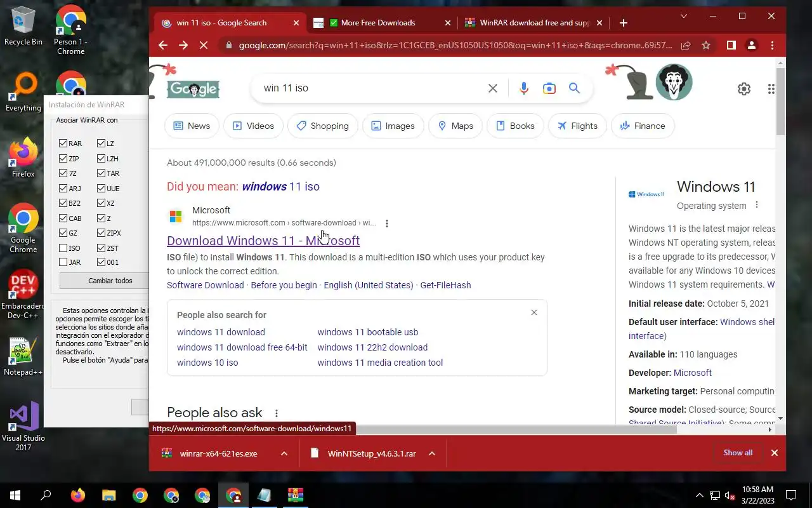The width and height of the screenshot is (812, 508).
Task: Check the ISO association box
Action: coord(63,248)
